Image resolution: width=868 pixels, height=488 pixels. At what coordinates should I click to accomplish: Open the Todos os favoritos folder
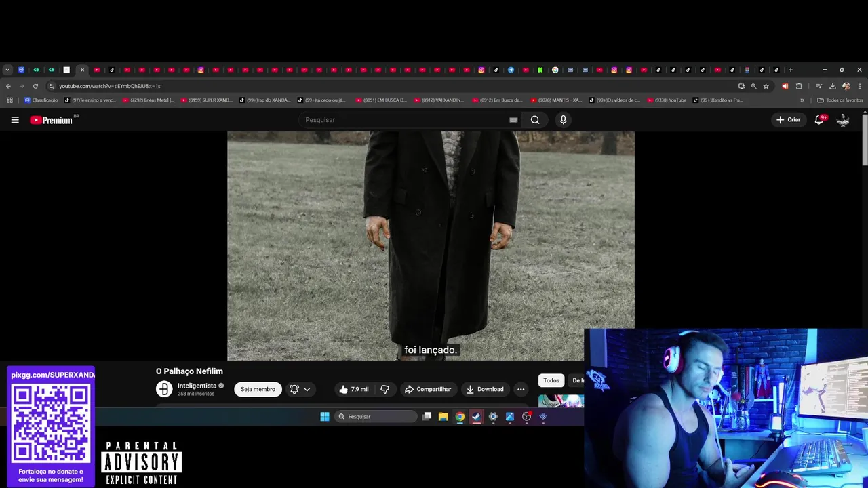(x=840, y=100)
